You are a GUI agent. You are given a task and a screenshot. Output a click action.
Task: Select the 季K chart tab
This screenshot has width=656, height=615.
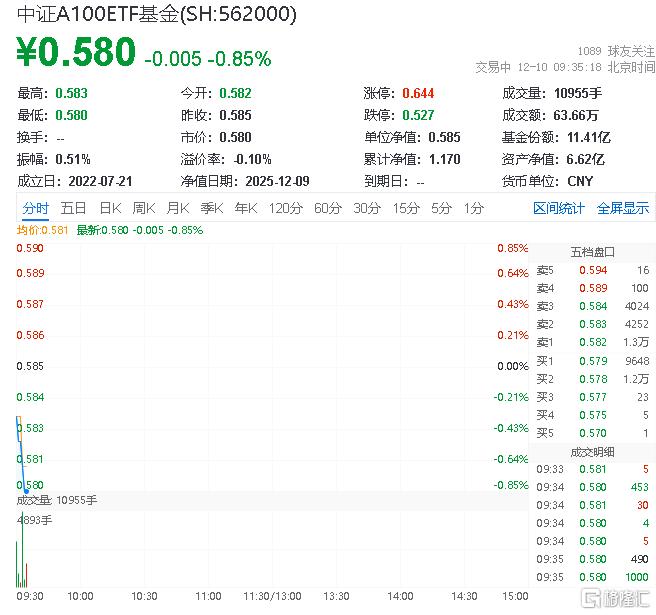[x=212, y=208]
